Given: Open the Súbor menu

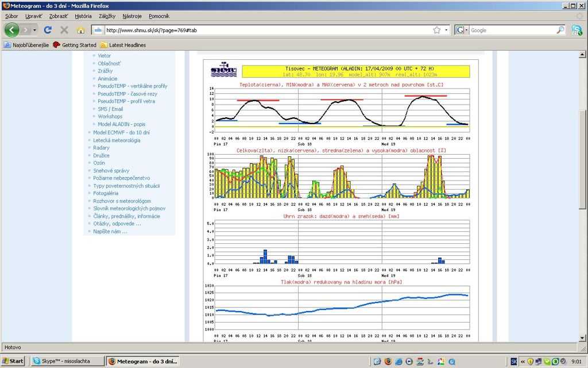Looking at the screenshot, I should tap(11, 16).
